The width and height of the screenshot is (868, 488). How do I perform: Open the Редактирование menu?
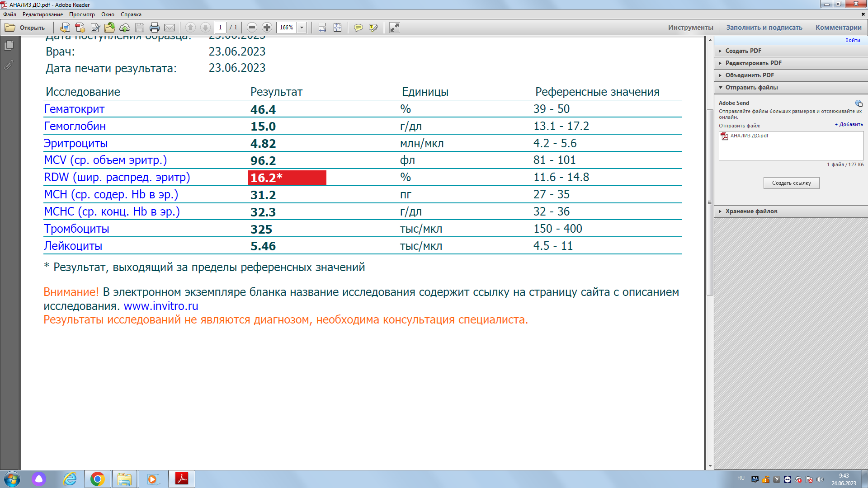point(42,14)
